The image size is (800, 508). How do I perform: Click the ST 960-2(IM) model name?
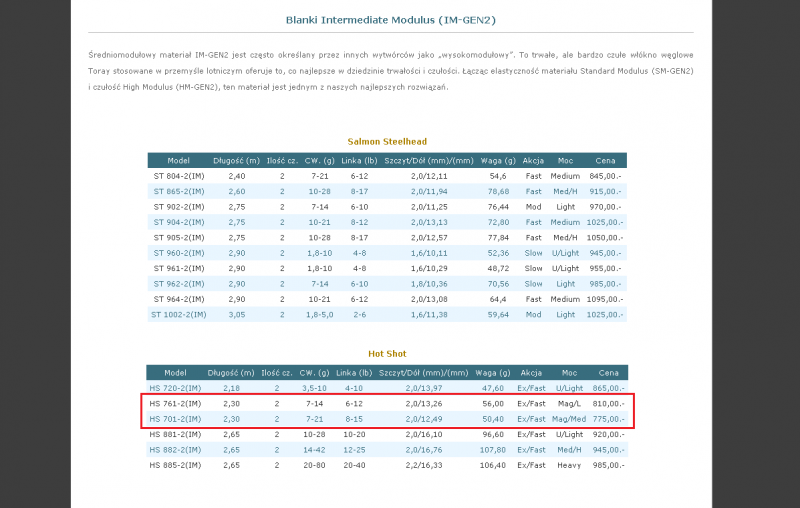[x=178, y=253]
